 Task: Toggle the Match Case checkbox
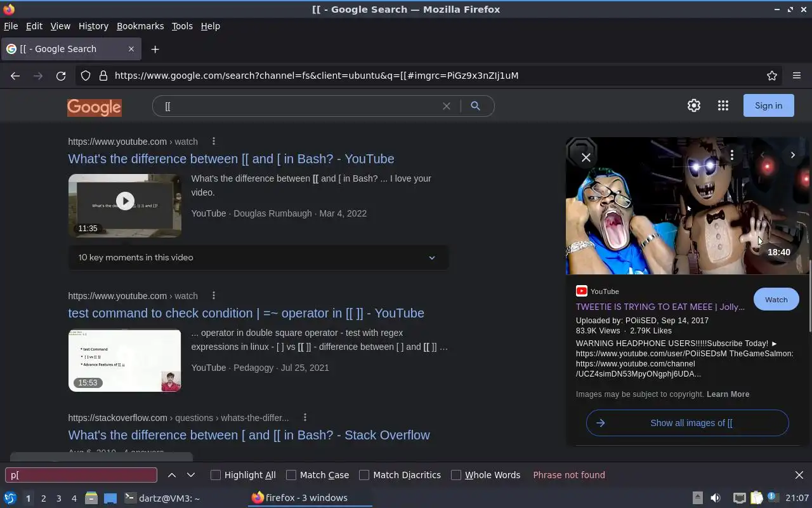pyautogui.click(x=291, y=475)
